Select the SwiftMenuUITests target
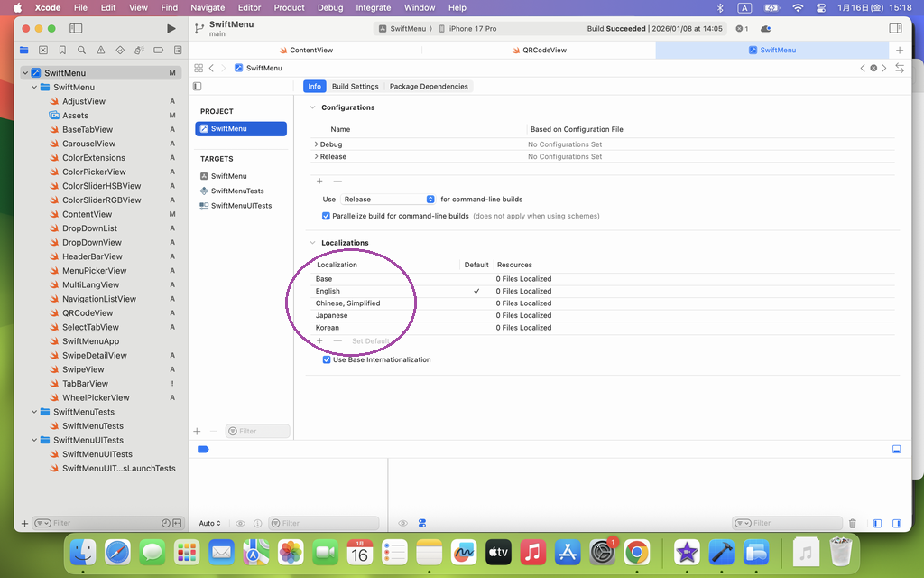 point(241,206)
